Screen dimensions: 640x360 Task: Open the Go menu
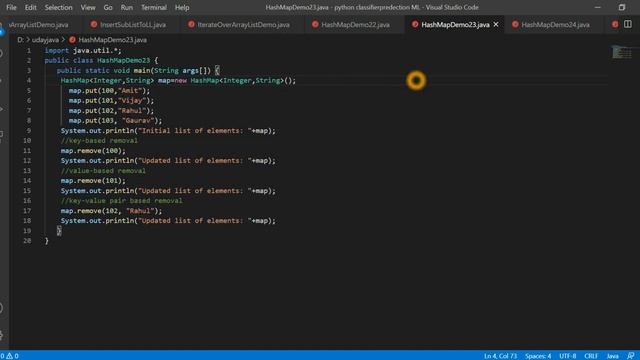tap(108, 7)
